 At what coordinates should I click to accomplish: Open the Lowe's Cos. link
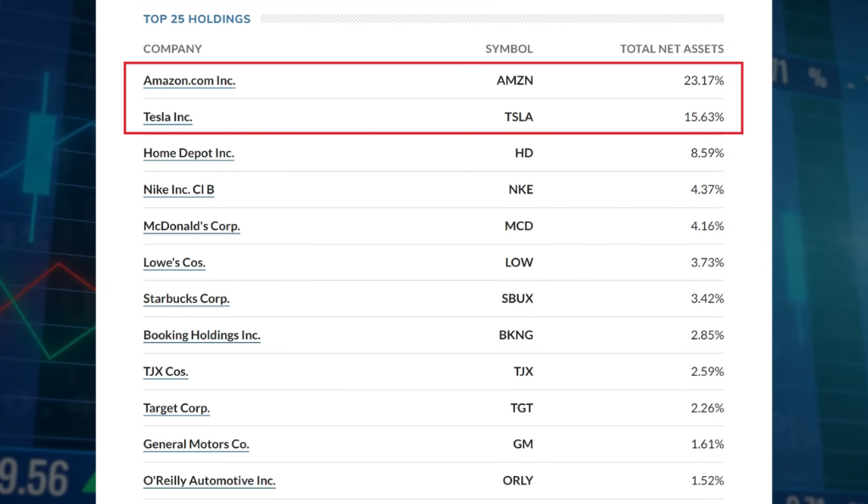pos(174,263)
